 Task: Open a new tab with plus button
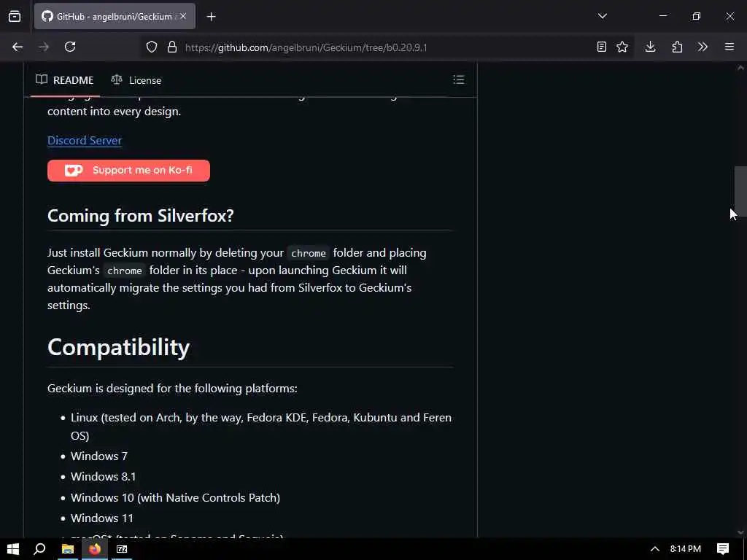(211, 17)
